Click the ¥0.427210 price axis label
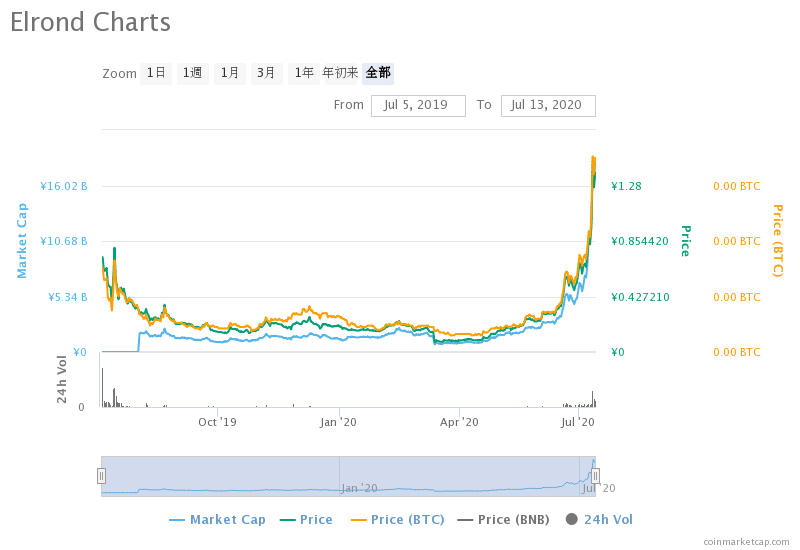The width and height of the screenshot is (800, 550). coord(640,297)
